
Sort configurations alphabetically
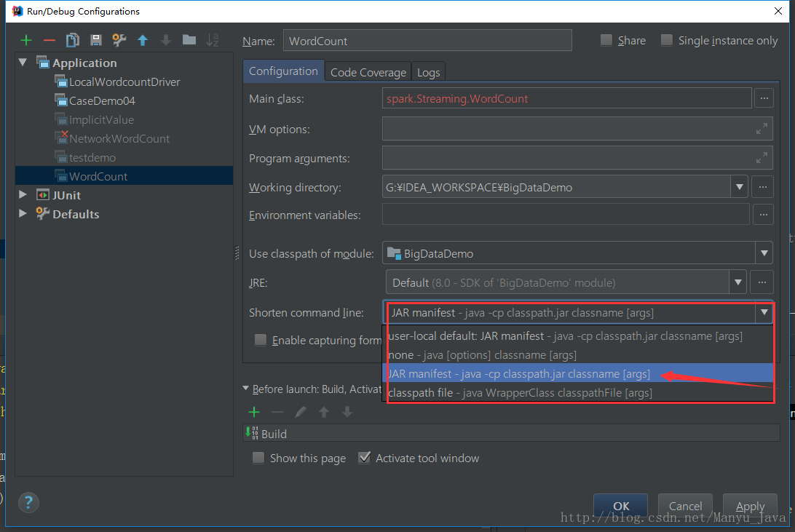[x=213, y=40]
